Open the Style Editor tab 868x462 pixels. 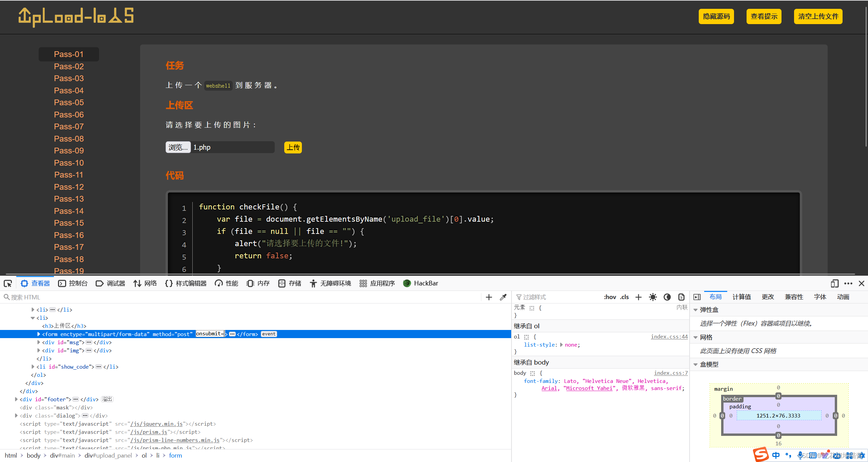pyautogui.click(x=186, y=283)
